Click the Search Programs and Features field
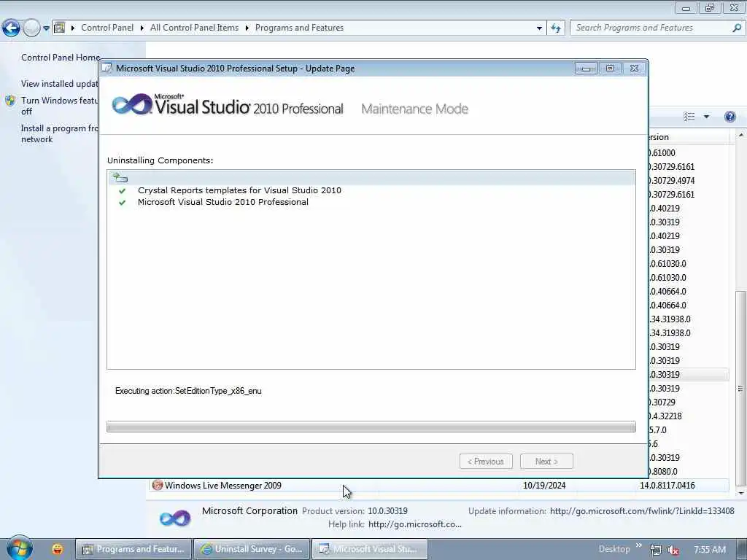Screen dimensions: 747x560 (x=653, y=28)
